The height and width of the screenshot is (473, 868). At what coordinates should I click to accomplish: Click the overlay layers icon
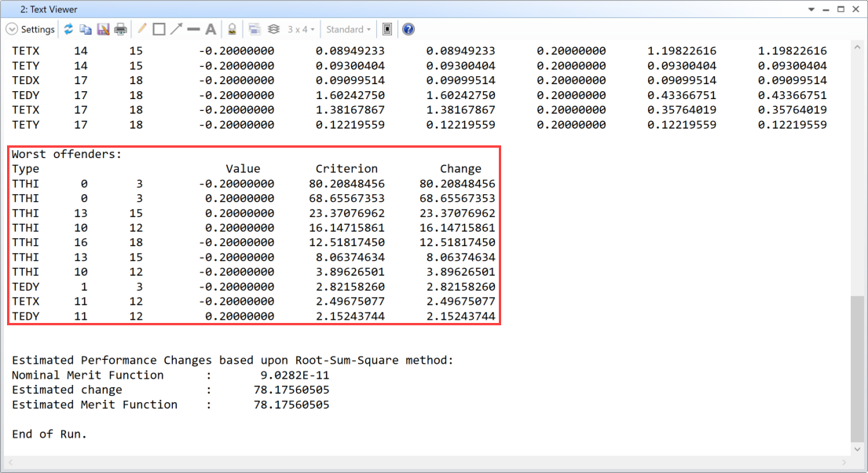coord(273,29)
